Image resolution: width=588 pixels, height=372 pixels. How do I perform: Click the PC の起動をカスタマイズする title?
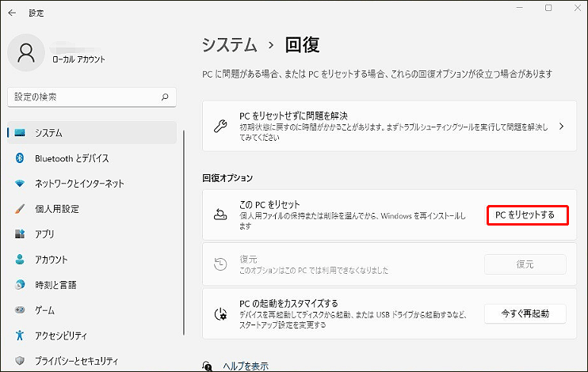[x=288, y=303]
